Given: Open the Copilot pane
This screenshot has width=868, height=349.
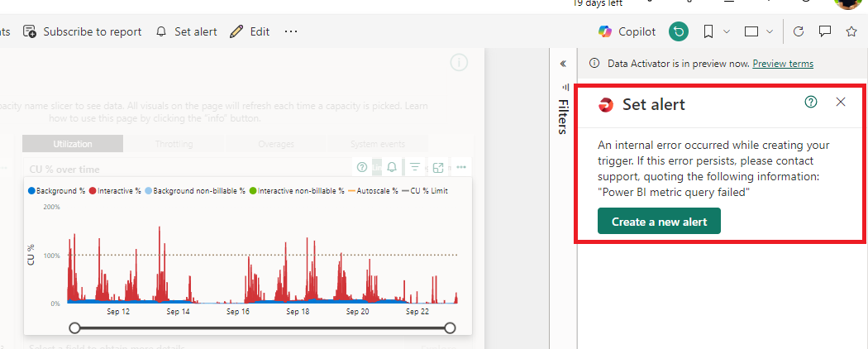Looking at the screenshot, I should 627,31.
